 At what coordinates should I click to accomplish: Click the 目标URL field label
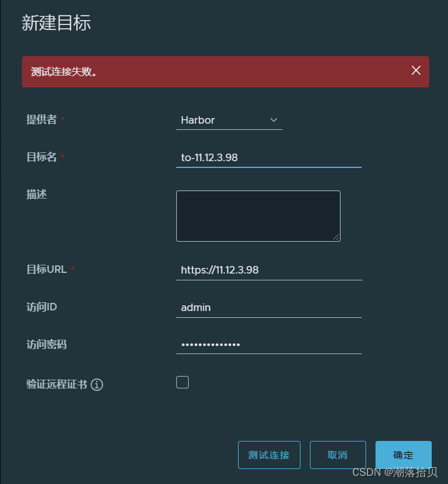[x=47, y=269]
